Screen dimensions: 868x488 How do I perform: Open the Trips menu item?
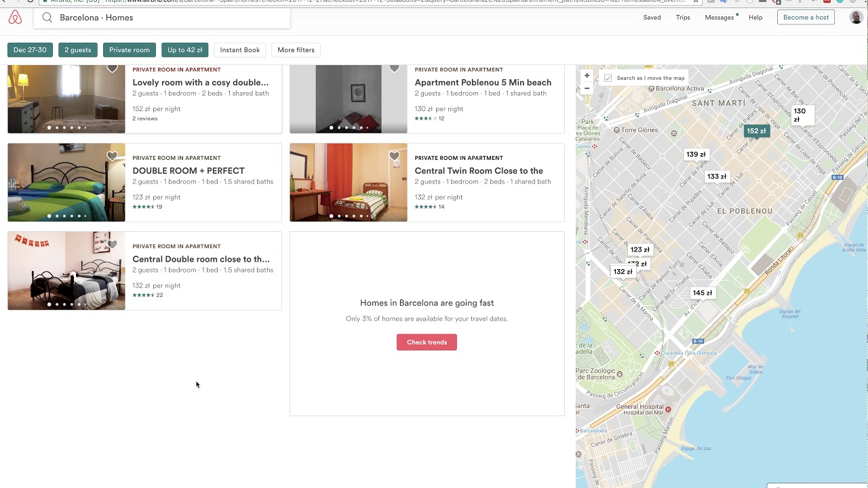point(683,18)
